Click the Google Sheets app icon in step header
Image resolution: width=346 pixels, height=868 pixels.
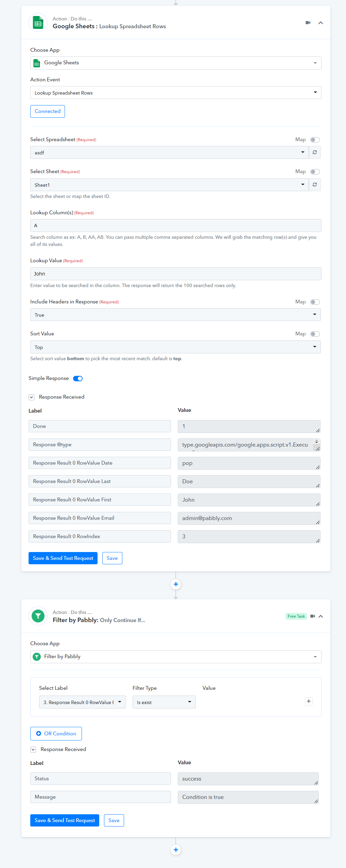coord(38,23)
